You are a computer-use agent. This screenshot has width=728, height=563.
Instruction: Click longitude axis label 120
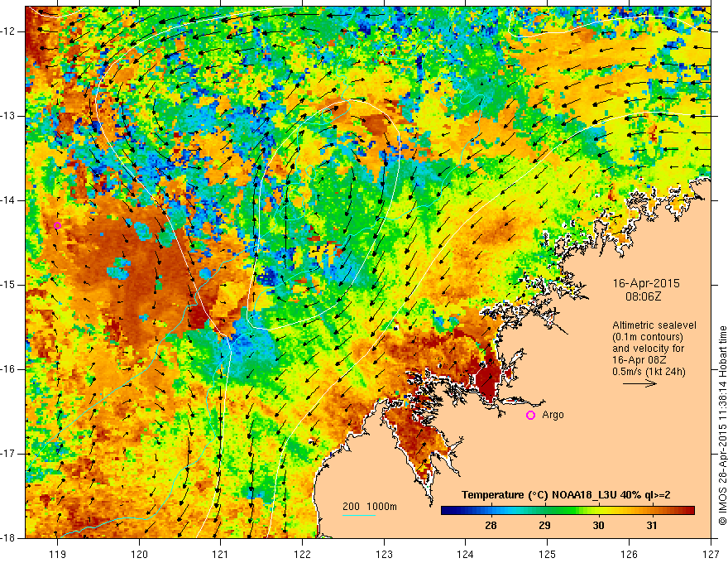pyautogui.click(x=139, y=554)
